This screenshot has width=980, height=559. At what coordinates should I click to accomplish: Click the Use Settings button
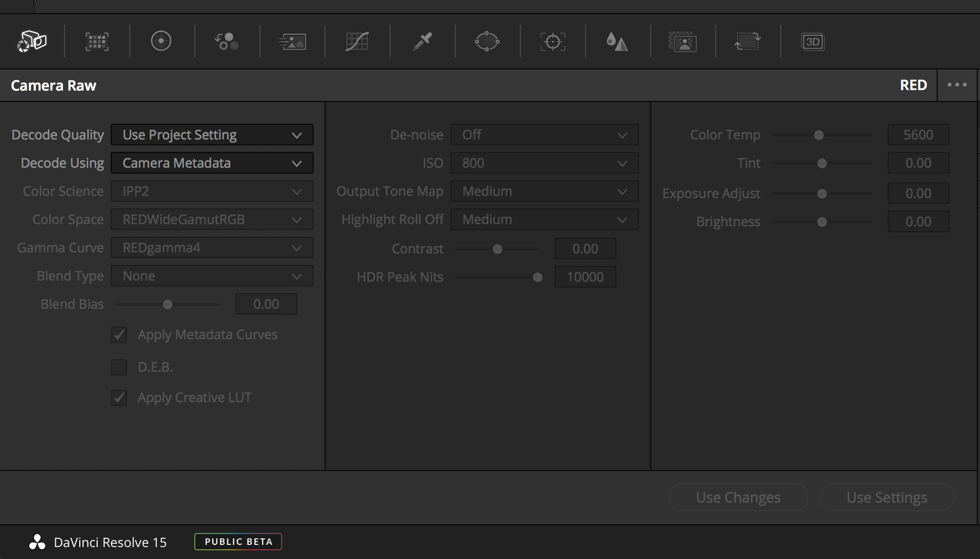pyautogui.click(x=887, y=497)
